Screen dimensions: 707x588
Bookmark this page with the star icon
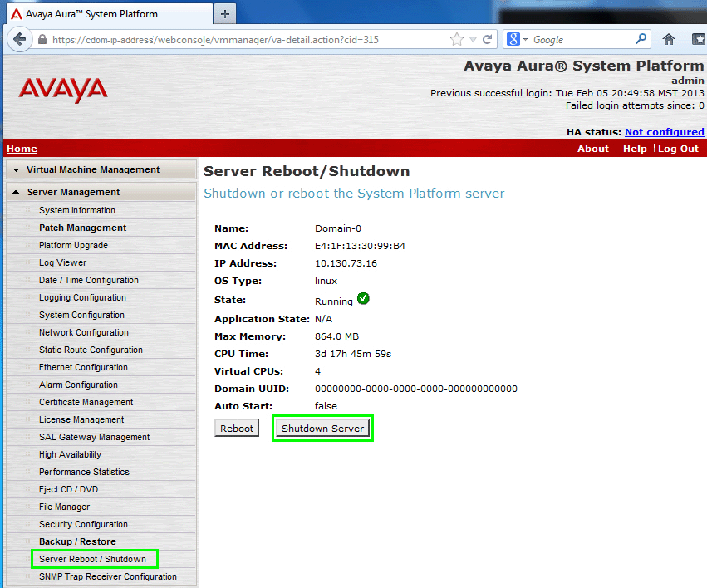457,40
